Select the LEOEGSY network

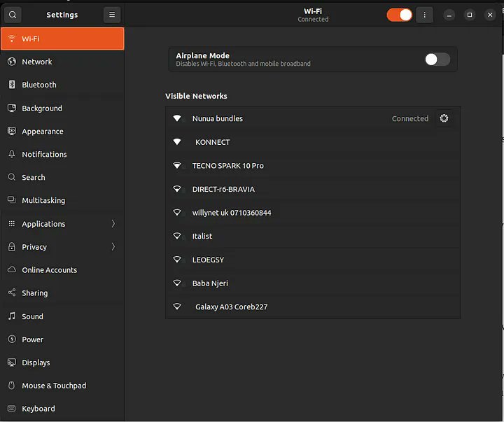(x=313, y=260)
